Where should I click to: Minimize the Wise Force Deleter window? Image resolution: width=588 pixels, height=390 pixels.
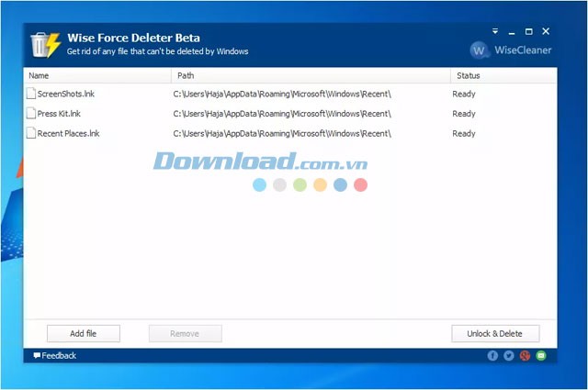(x=513, y=31)
